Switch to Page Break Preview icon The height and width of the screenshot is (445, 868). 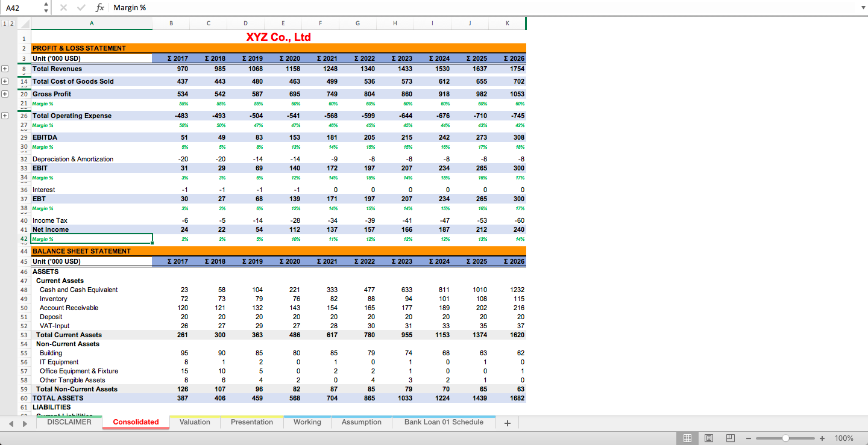pos(730,438)
